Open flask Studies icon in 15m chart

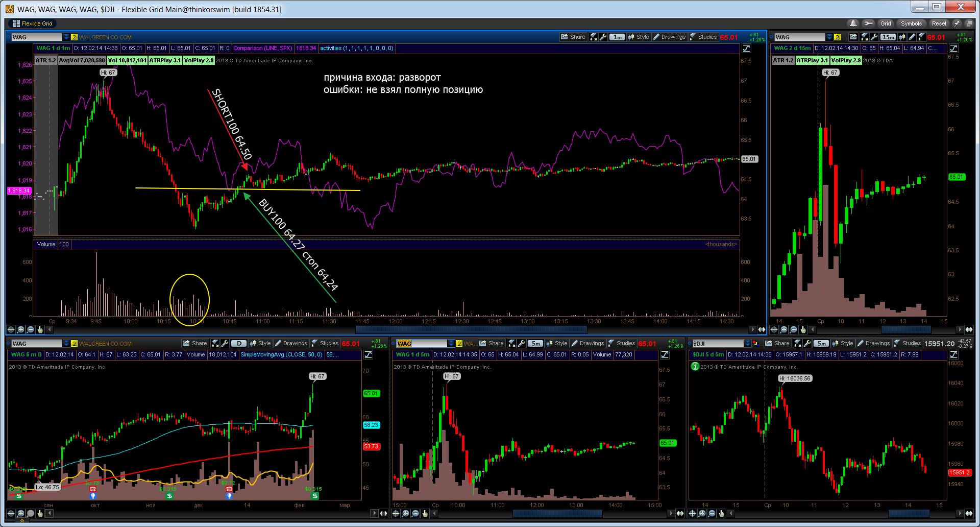pyautogui.click(x=921, y=37)
